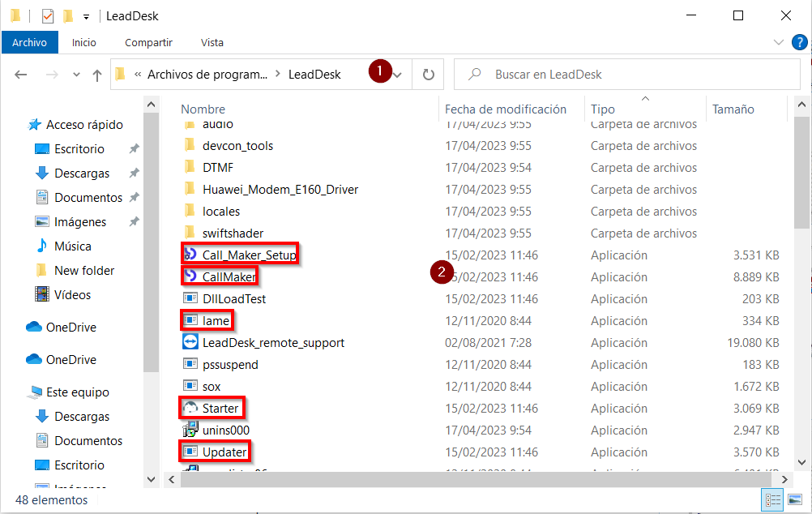This screenshot has width=812, height=514.
Task: Open the Compartir ribbon tab
Action: click(148, 42)
